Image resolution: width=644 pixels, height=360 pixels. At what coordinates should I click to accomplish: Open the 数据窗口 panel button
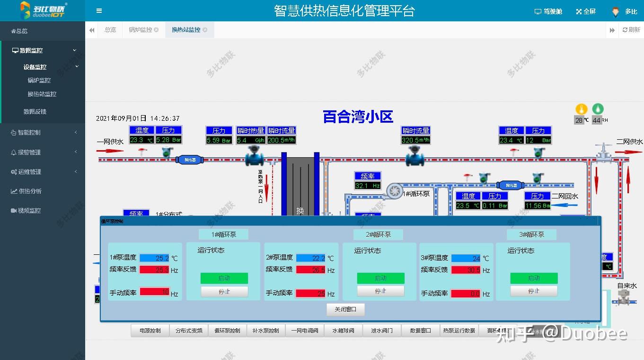click(421, 331)
